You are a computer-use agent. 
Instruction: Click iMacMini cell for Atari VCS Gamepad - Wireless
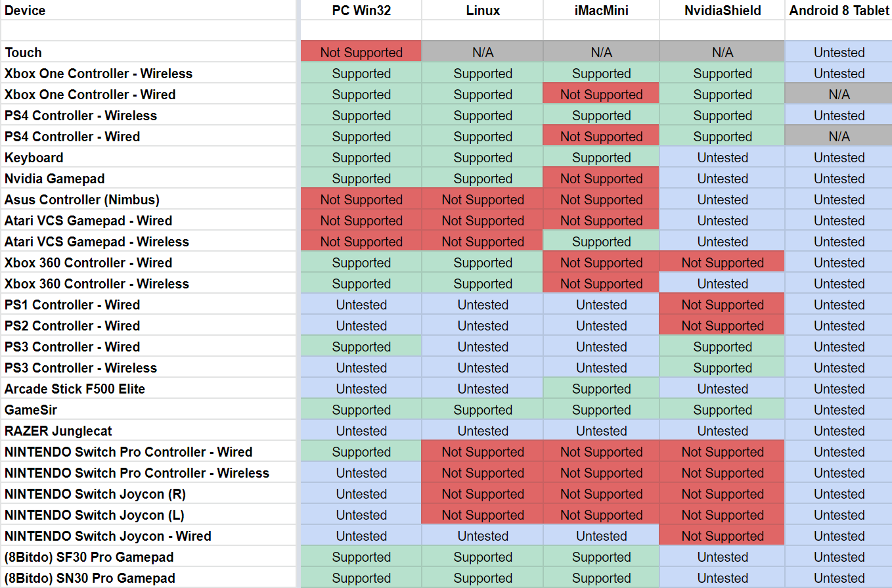tap(601, 242)
